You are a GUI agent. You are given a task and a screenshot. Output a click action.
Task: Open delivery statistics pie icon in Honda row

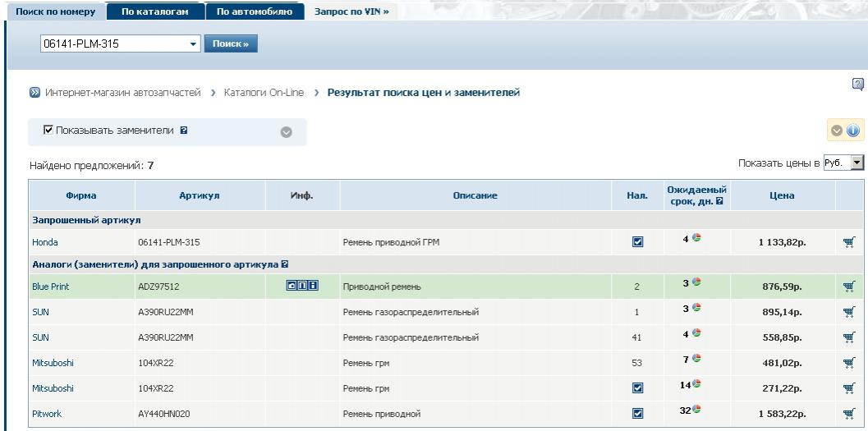pyautogui.click(x=696, y=237)
